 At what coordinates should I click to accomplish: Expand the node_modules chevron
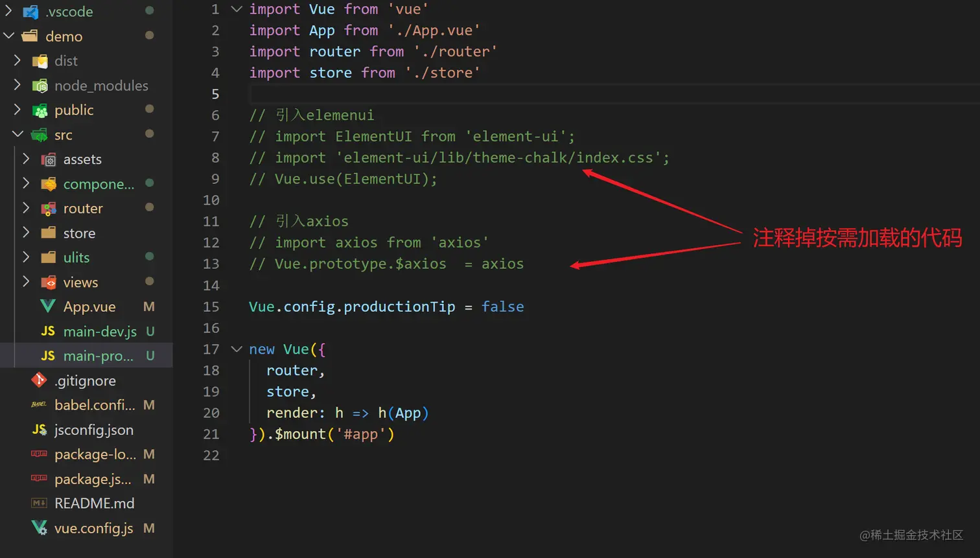point(17,85)
